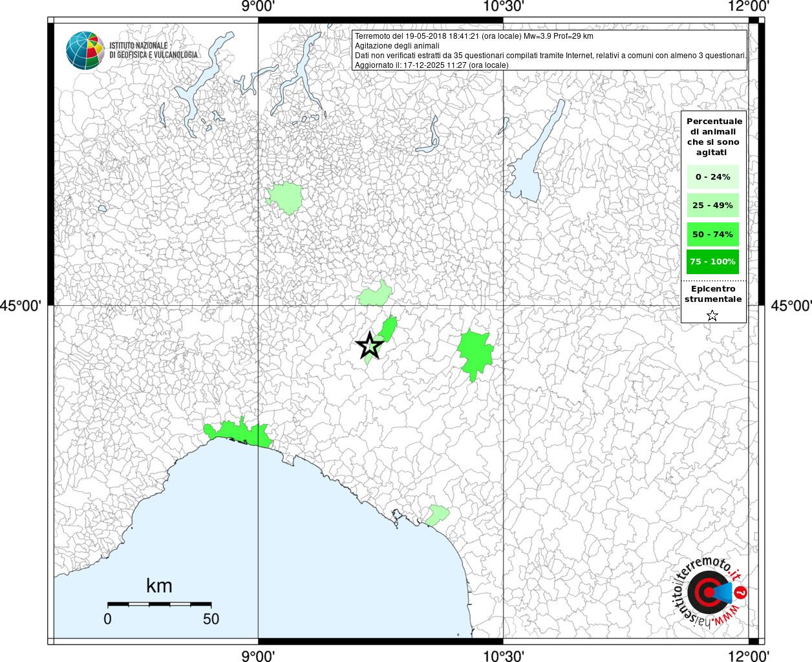
Task: Select the 75 - 100% legend swatch
Action: (x=712, y=262)
